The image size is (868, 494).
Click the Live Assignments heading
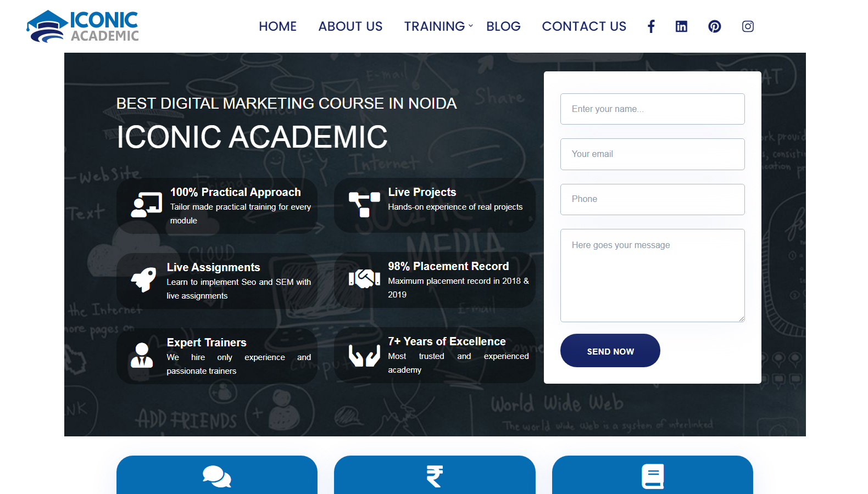click(213, 267)
